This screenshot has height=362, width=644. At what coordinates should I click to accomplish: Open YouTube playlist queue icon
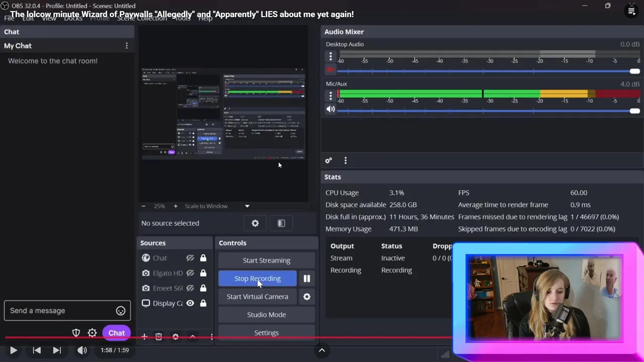click(631, 11)
